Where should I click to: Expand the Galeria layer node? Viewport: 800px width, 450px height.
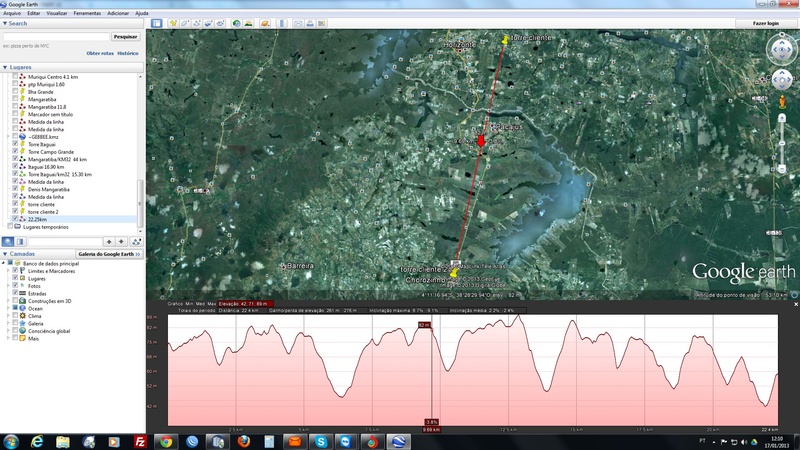[x=9, y=323]
